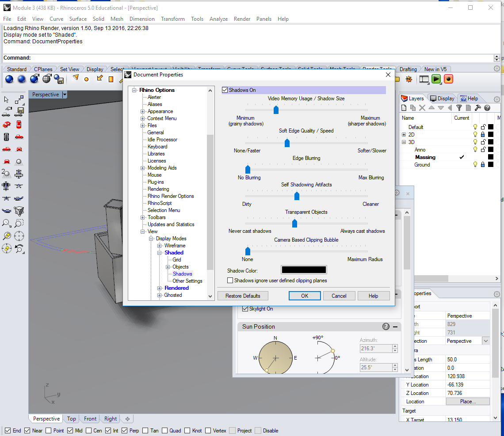Click the Azimuth value input field
504x436 pixels.
[375, 349]
